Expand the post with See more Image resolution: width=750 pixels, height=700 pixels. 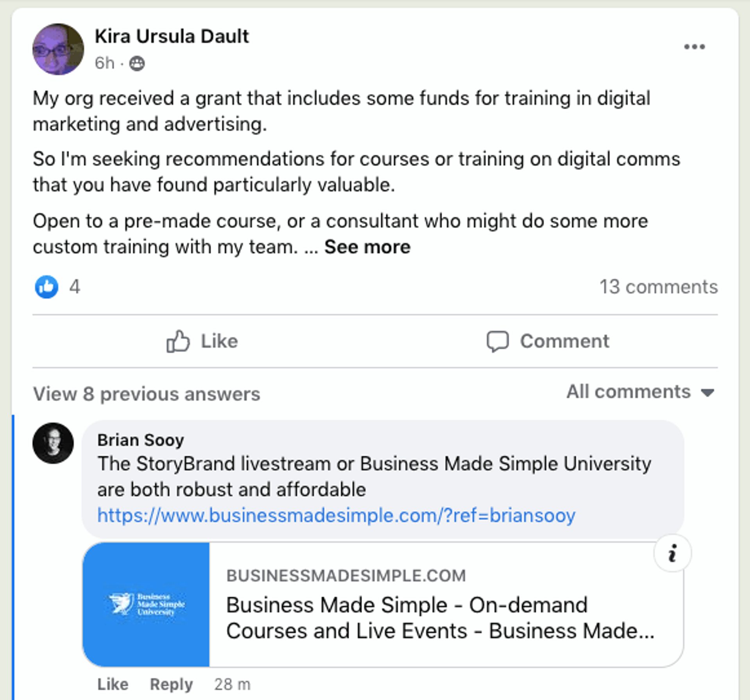tap(366, 246)
